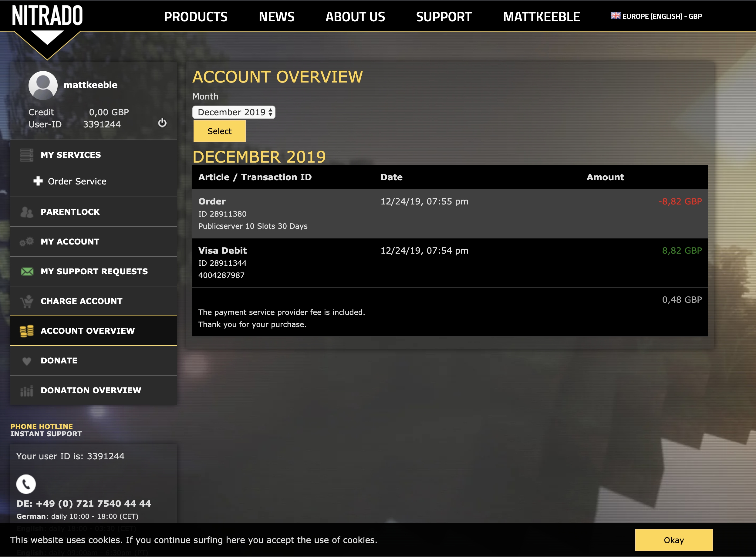Click the heart icon next to Donate
Screen dimensions: 756x557
pyautogui.click(x=26, y=360)
